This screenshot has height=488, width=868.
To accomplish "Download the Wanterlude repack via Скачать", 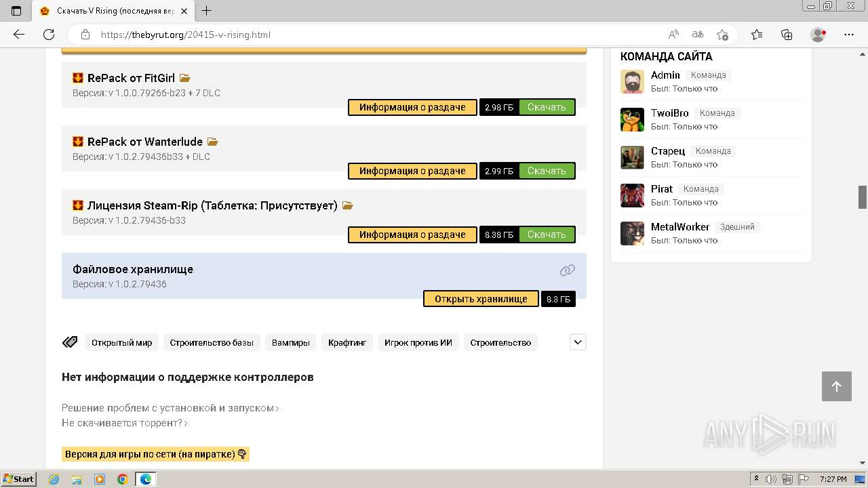I will [x=547, y=171].
